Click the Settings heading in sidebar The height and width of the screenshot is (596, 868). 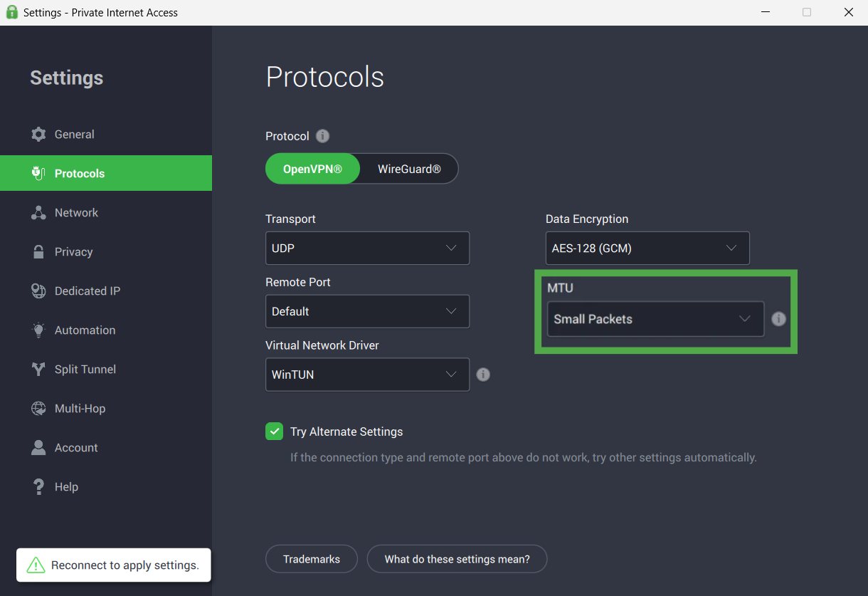pyautogui.click(x=67, y=78)
